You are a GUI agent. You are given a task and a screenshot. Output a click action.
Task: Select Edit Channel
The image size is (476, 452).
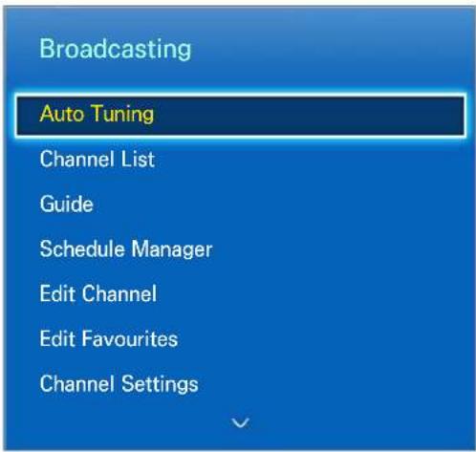(98, 293)
